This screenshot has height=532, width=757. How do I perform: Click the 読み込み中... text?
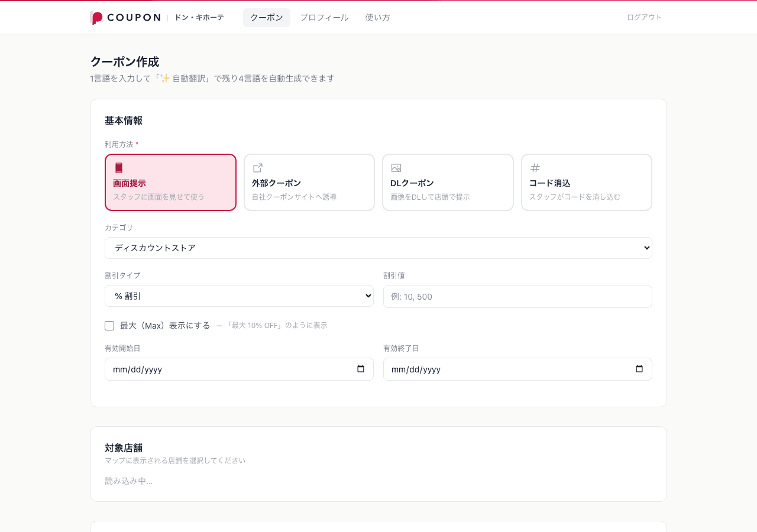(x=128, y=481)
